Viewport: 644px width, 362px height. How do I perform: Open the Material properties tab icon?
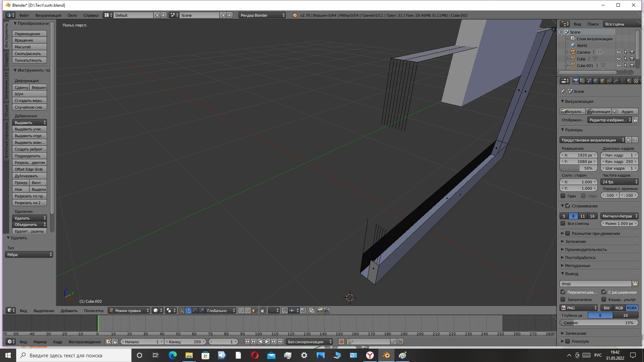click(629, 81)
